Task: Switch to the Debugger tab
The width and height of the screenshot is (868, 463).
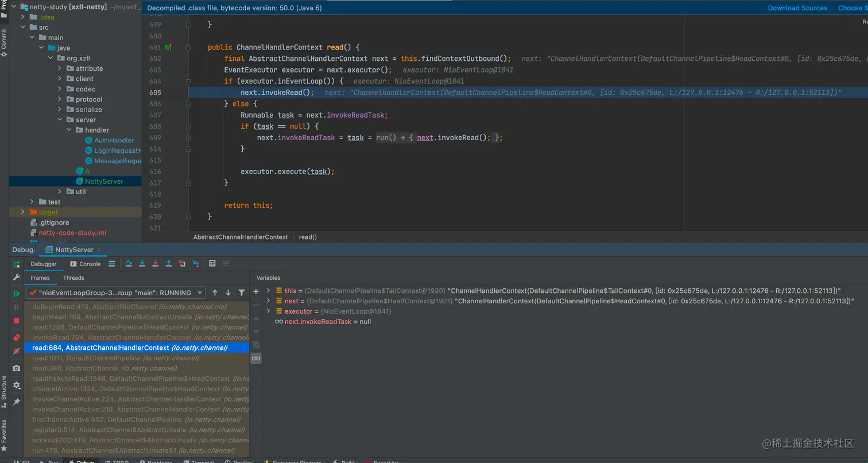Action: coord(44,264)
